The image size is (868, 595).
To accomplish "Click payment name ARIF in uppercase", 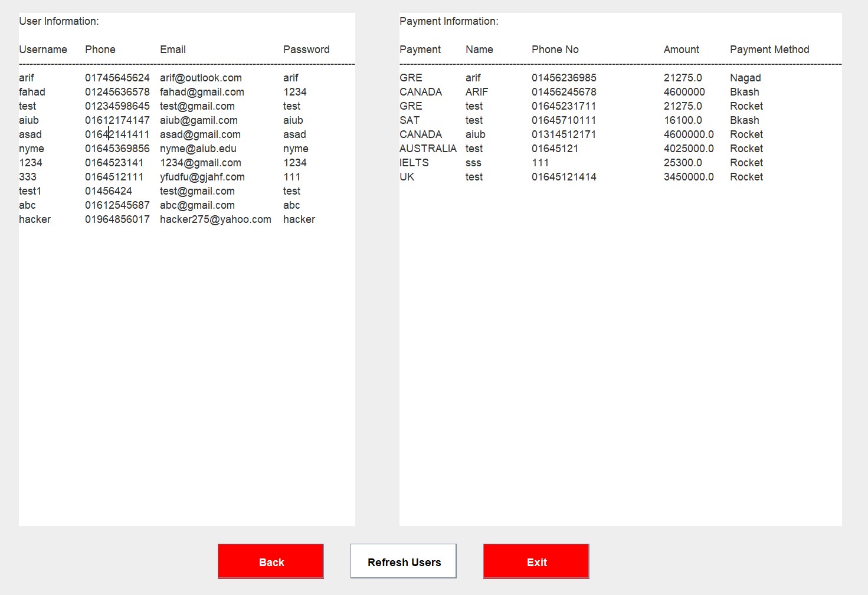I will [477, 92].
